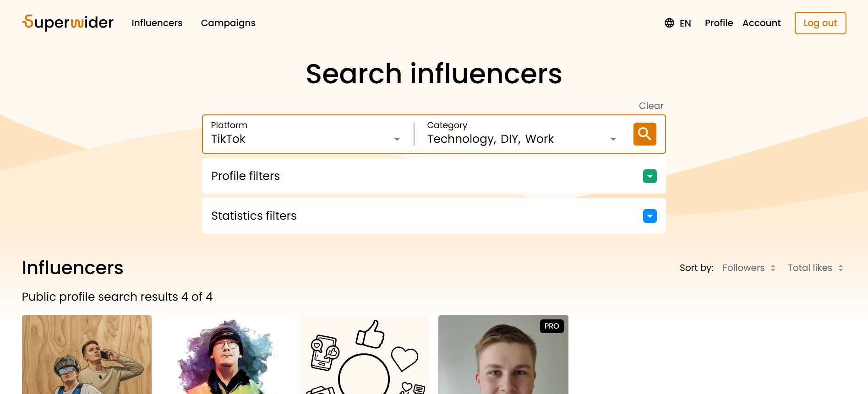Screen dimensions: 868x394
Task: Open the wooden background influencer thumbnail
Action: click(87, 355)
